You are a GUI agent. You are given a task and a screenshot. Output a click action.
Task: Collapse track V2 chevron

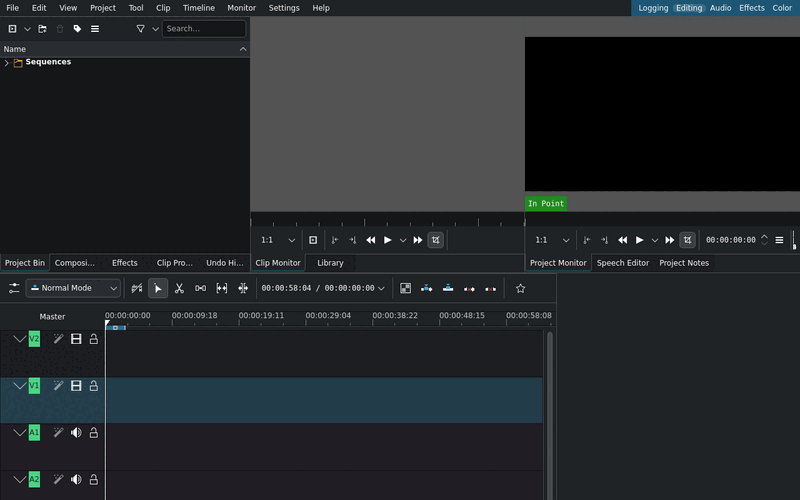[20, 339]
